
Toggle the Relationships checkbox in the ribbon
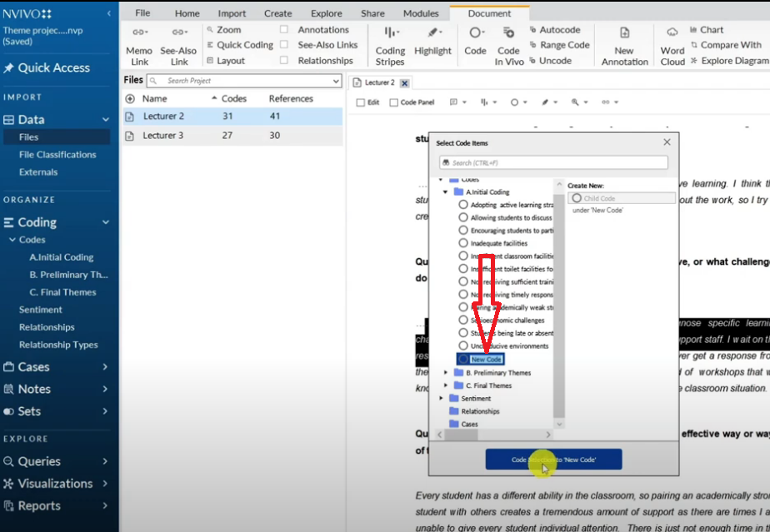click(x=284, y=61)
